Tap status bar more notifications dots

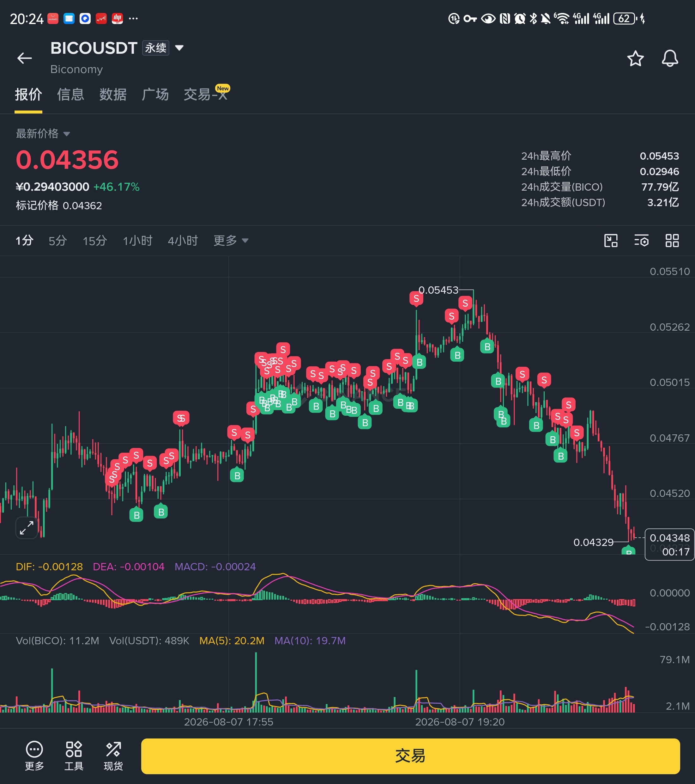pos(133,18)
